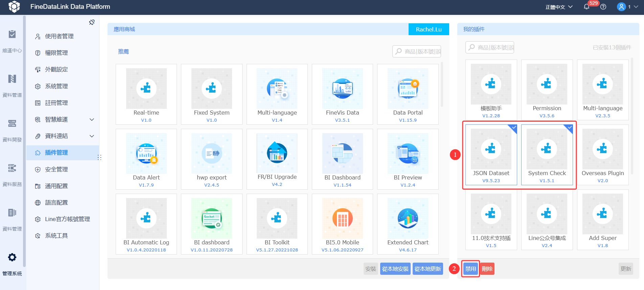The image size is (644, 290).
Task: Unpin the side menu with the pin icon
Action: [x=92, y=22]
